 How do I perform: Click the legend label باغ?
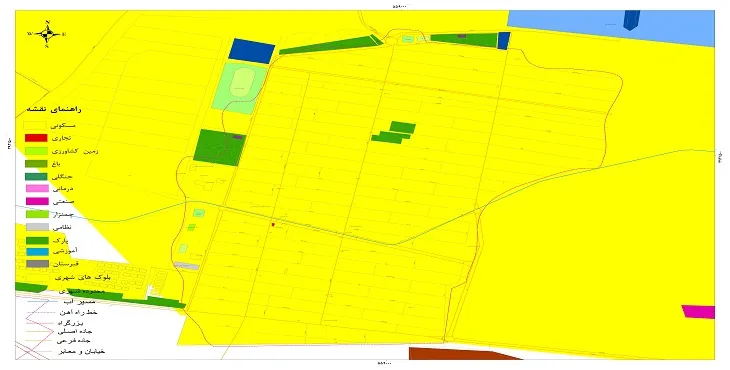pyautogui.click(x=56, y=163)
